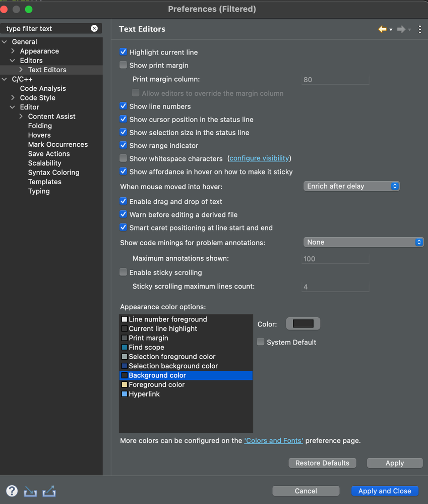Click the forward navigation arrow icon
This screenshot has height=504, width=428.
pos(401,29)
